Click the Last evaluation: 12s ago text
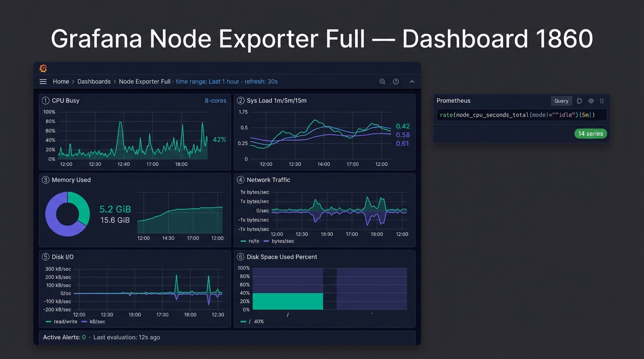 127,337
